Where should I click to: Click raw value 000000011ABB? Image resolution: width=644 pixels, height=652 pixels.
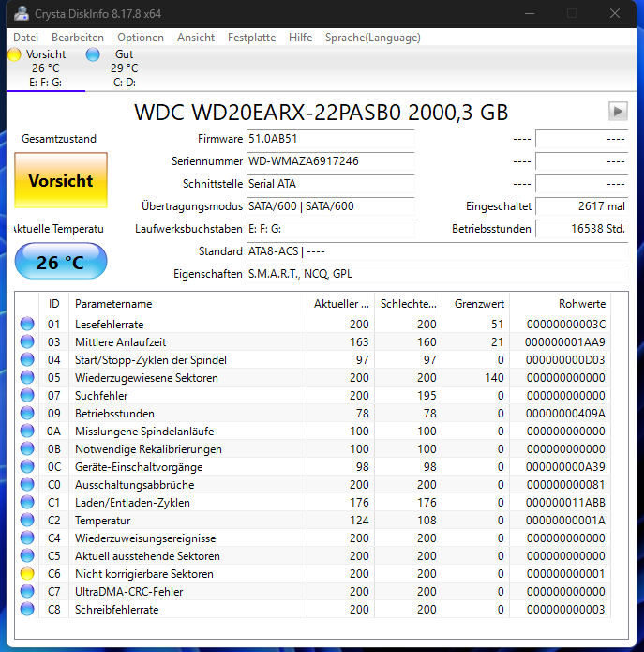pyautogui.click(x=565, y=502)
